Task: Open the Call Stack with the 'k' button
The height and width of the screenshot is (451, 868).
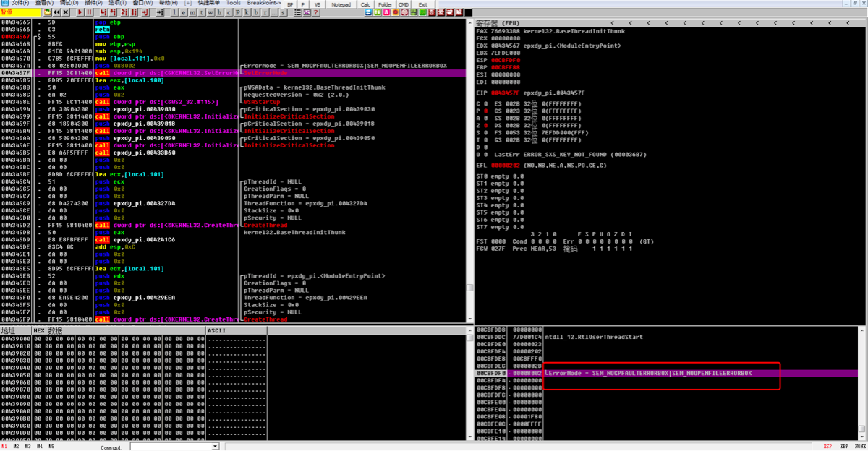Action: coord(247,12)
